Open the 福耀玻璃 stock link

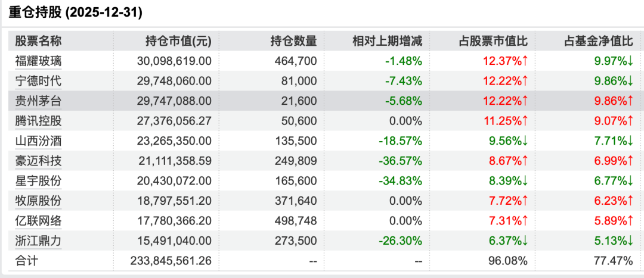38,61
